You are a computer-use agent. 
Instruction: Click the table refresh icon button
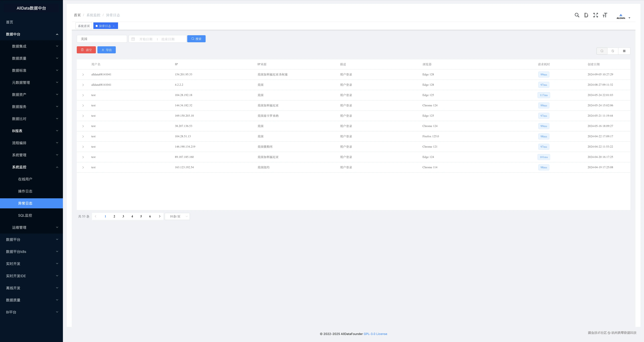[x=613, y=51]
